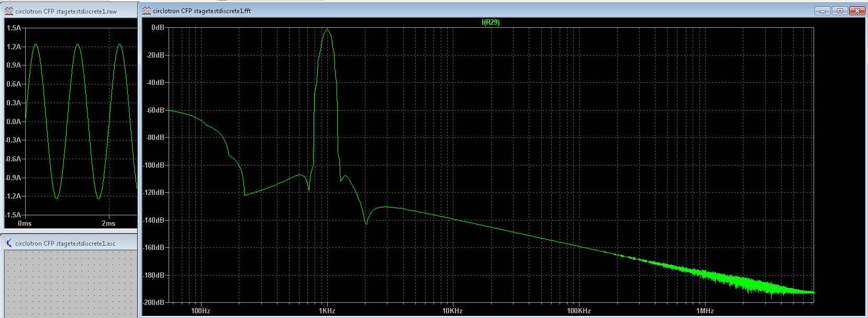Click the 100KHz frequency axis label

578,311
